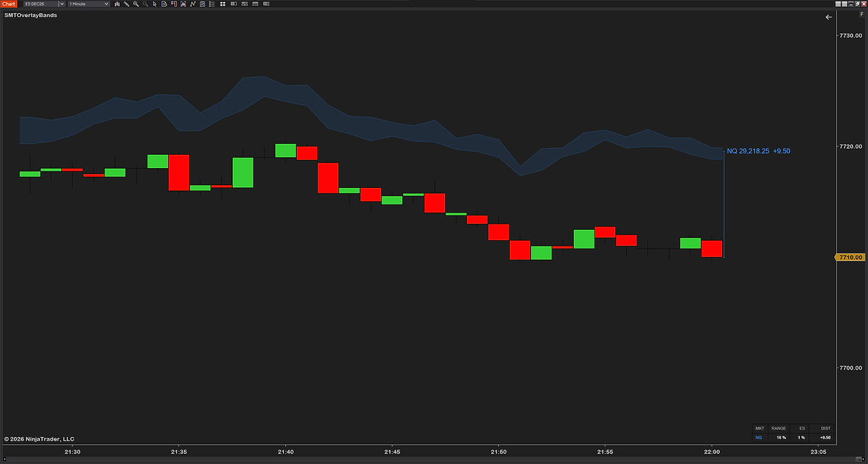Click the 16 % range value cell
The height and width of the screenshot is (464, 868).
pyautogui.click(x=779, y=437)
